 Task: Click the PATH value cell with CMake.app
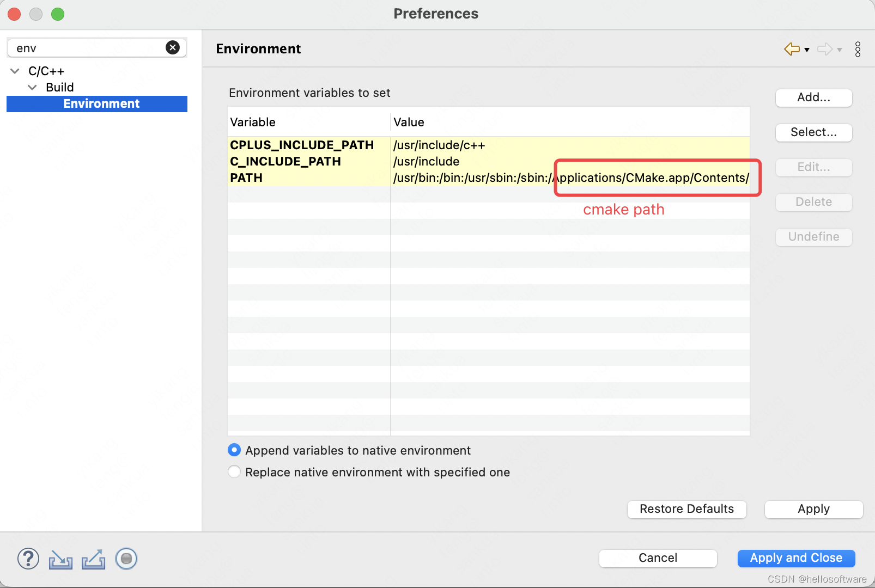pyautogui.click(x=570, y=178)
